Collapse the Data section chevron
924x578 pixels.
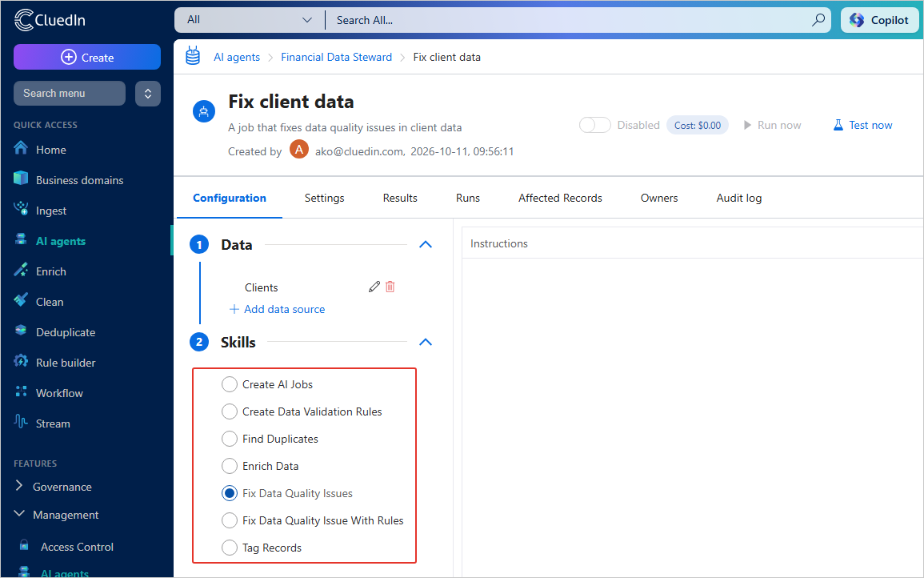426,244
